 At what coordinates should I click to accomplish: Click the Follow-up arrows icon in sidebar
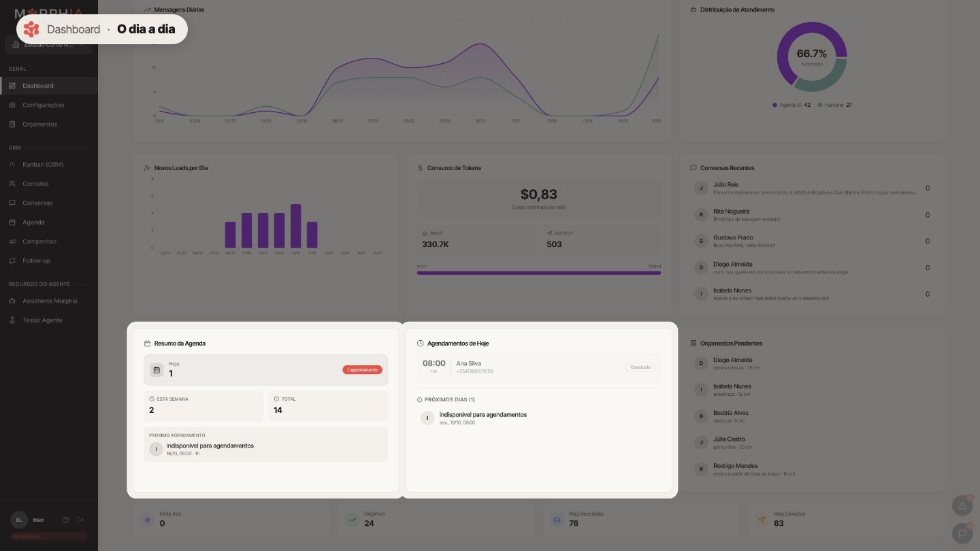coord(12,261)
